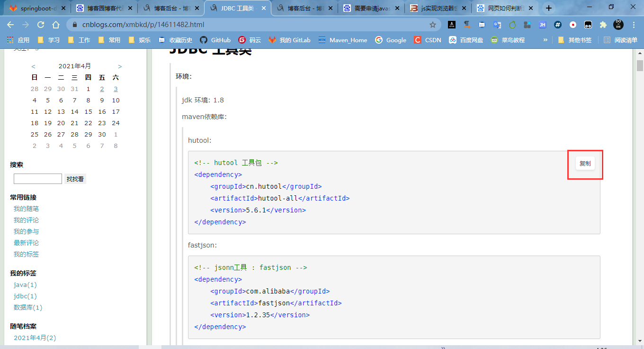Open the 百度网盘 bookmark
The height and width of the screenshot is (349, 644).
pyautogui.click(x=466, y=40)
